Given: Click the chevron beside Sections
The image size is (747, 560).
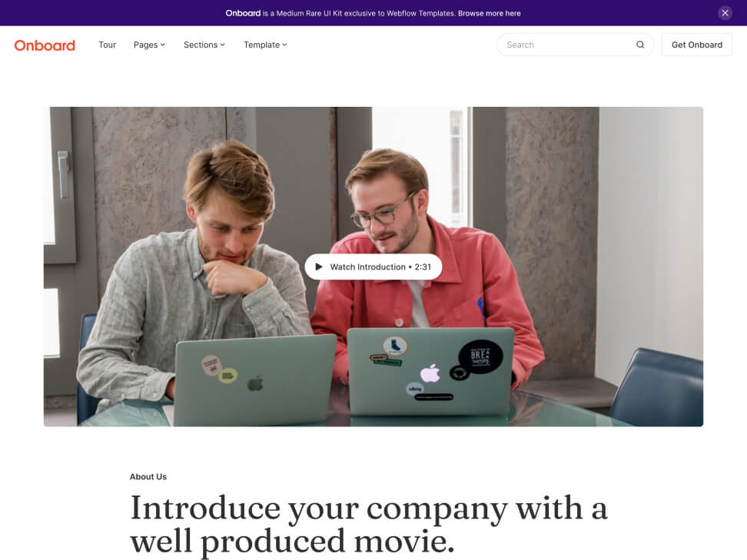Looking at the screenshot, I should (x=222, y=45).
